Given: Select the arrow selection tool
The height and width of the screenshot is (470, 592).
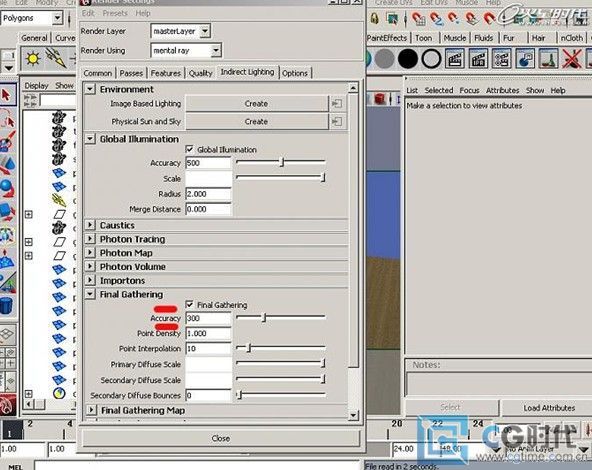Looking at the screenshot, I should [x=7, y=94].
